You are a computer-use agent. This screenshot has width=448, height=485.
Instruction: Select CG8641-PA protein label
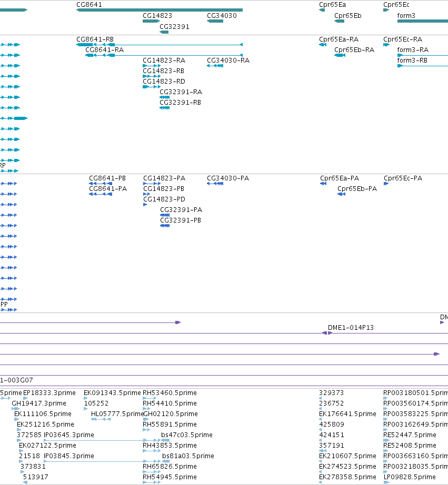point(108,189)
